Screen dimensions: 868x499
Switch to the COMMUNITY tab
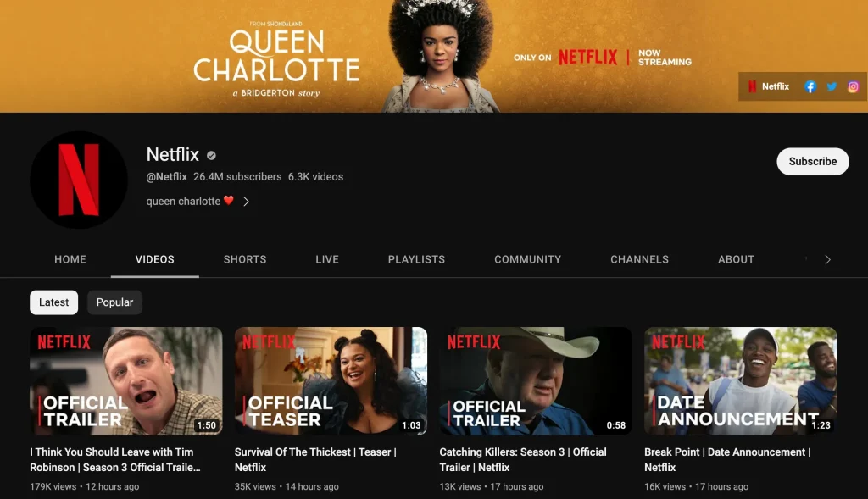click(527, 259)
